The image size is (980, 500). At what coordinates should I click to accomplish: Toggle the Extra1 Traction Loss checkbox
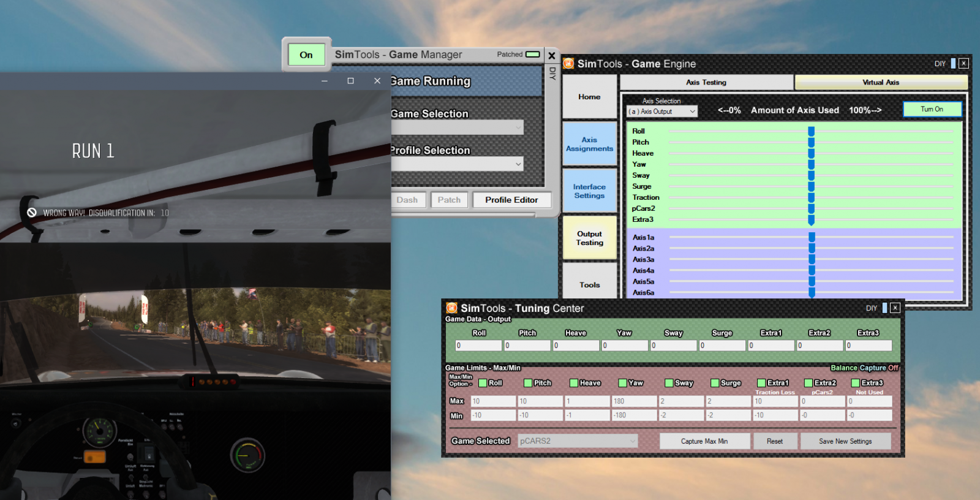coord(761,383)
